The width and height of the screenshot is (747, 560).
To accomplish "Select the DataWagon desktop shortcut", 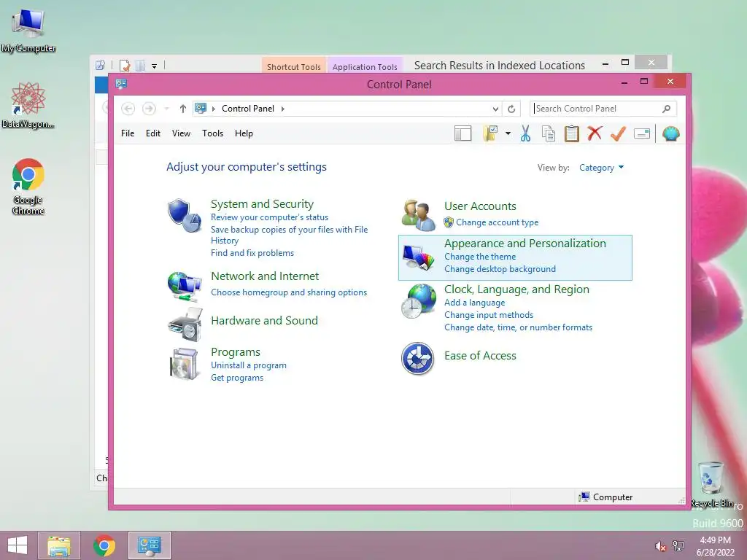I will [x=28, y=105].
